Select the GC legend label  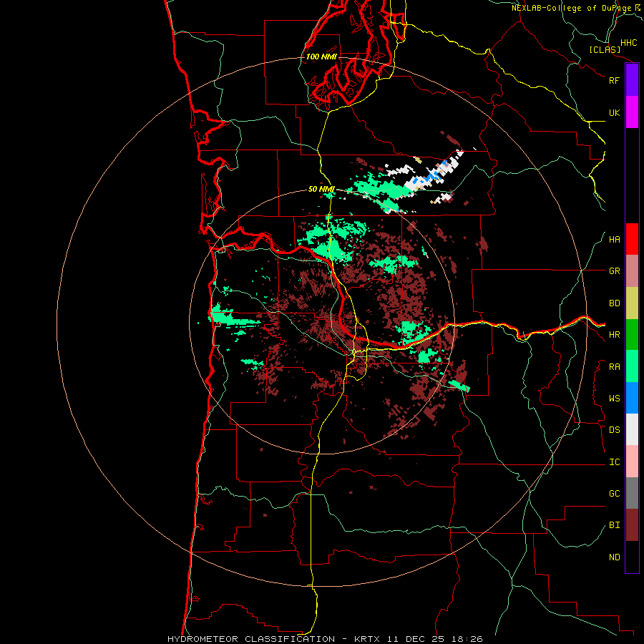point(614,494)
